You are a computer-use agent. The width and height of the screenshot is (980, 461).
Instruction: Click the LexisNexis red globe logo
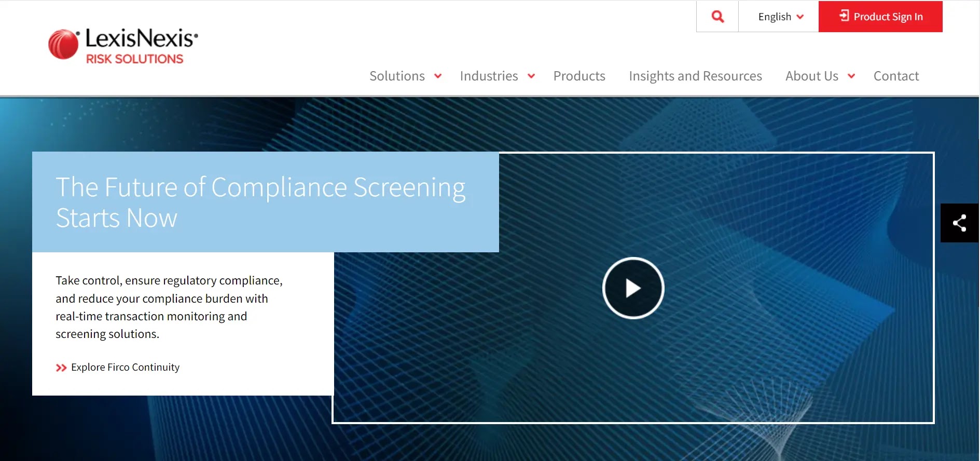tap(63, 44)
